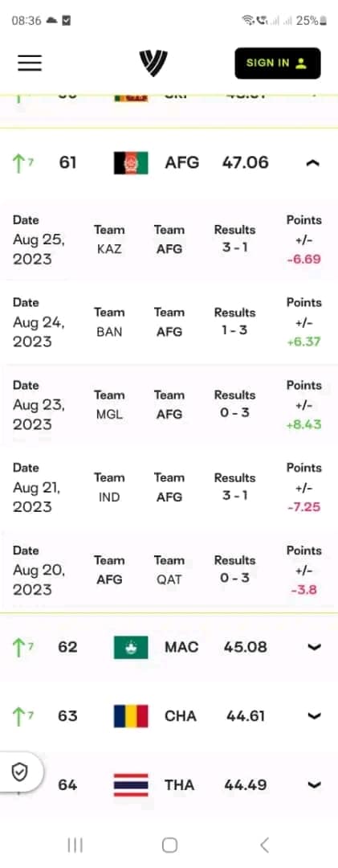Tap the green rank-up arrow beside 61
The width and height of the screenshot is (338, 868).
[x=20, y=163]
